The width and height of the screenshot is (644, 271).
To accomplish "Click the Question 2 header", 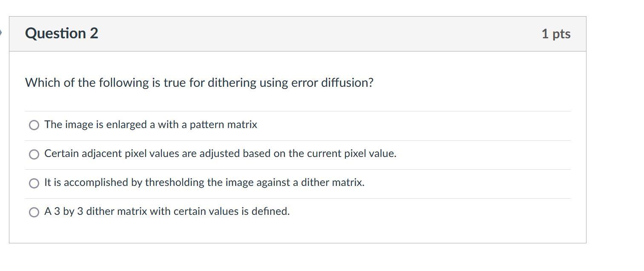I will (62, 33).
